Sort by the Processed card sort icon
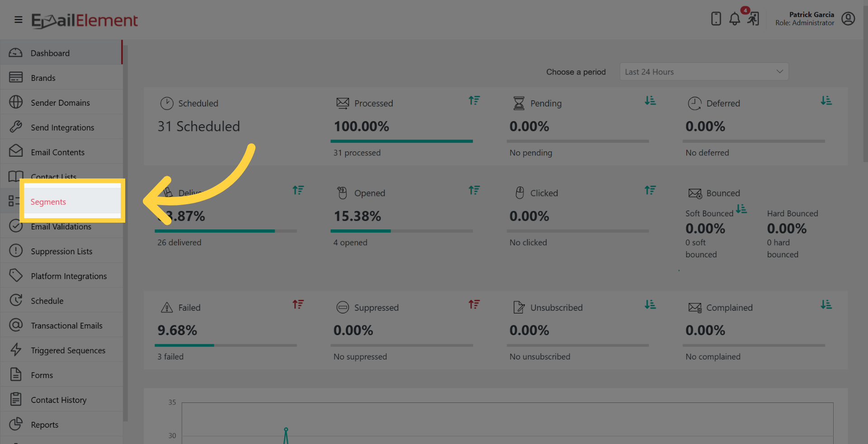The width and height of the screenshot is (868, 444). click(474, 100)
